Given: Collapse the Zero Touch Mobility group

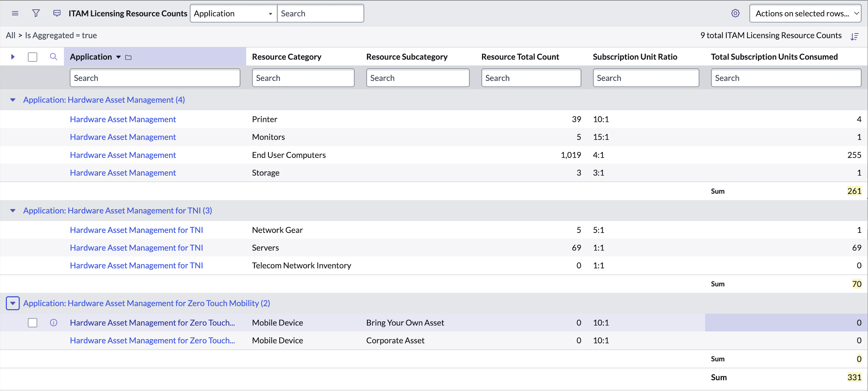Looking at the screenshot, I should 13,303.
